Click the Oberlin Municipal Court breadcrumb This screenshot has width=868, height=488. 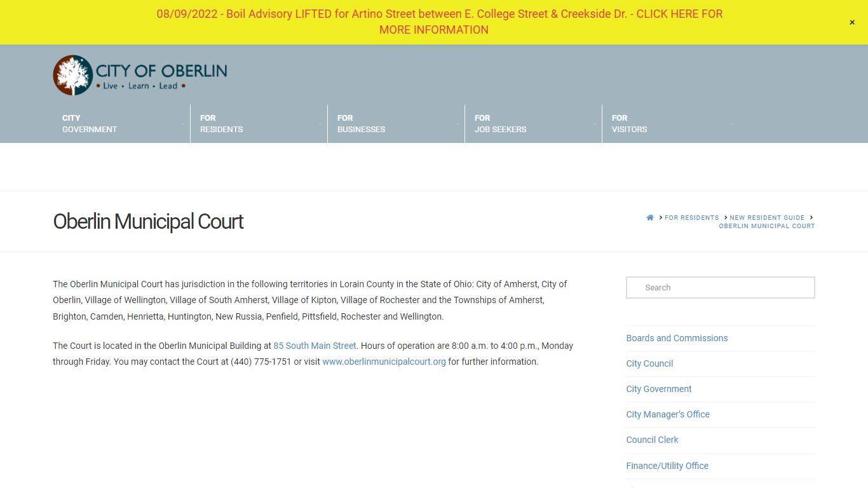point(766,226)
